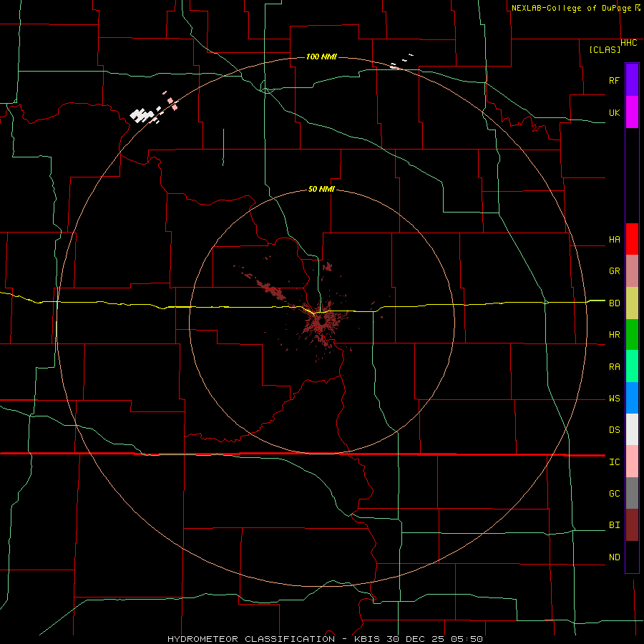Click the HR legend label
The image size is (644, 644).
click(x=615, y=335)
